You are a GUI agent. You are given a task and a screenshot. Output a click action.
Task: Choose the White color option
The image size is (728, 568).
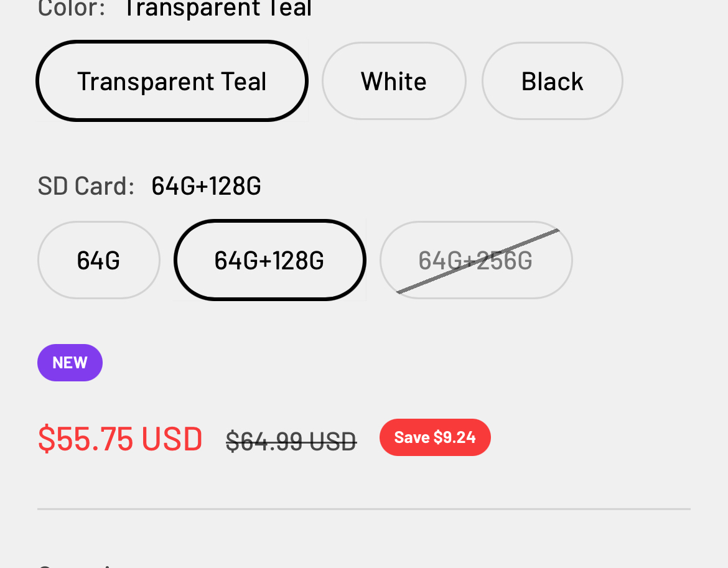[x=394, y=81]
